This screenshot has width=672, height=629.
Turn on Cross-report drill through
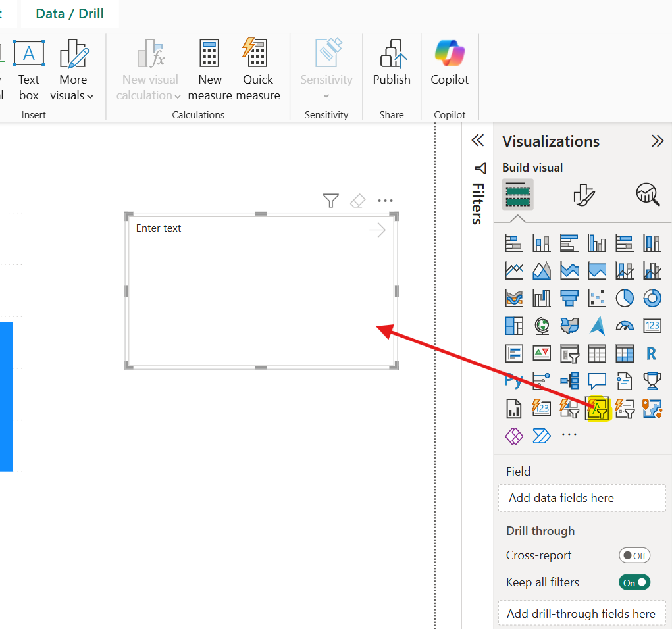pyautogui.click(x=634, y=555)
